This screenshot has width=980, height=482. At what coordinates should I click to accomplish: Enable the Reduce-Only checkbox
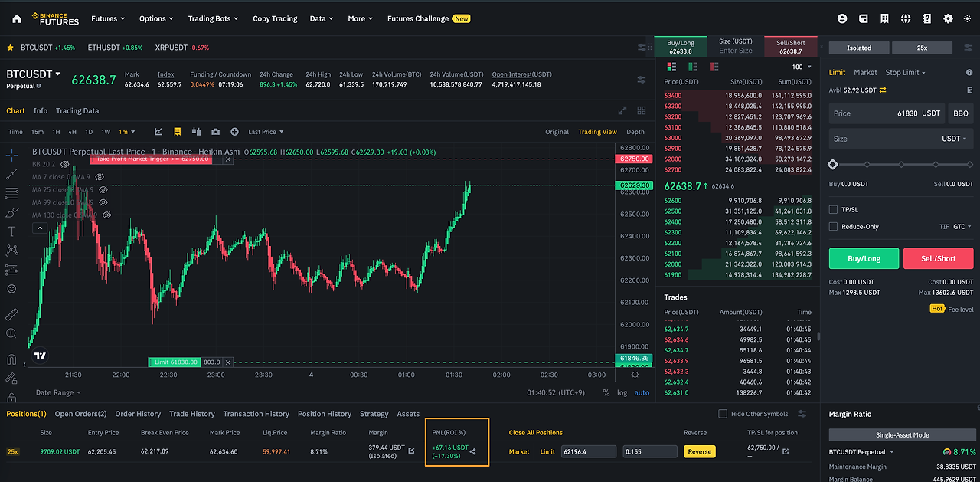[x=833, y=227]
